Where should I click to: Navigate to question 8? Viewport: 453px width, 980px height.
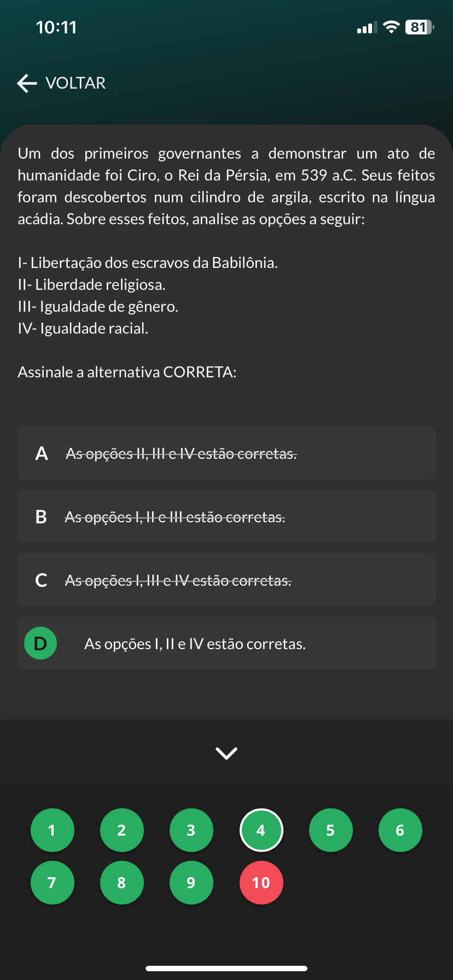[121, 883]
